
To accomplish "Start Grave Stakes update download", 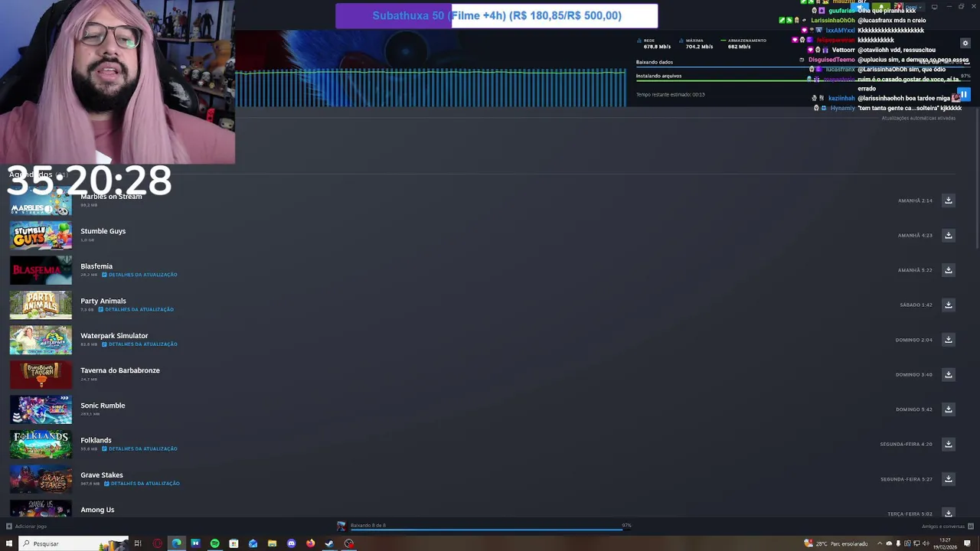I will [x=948, y=478].
